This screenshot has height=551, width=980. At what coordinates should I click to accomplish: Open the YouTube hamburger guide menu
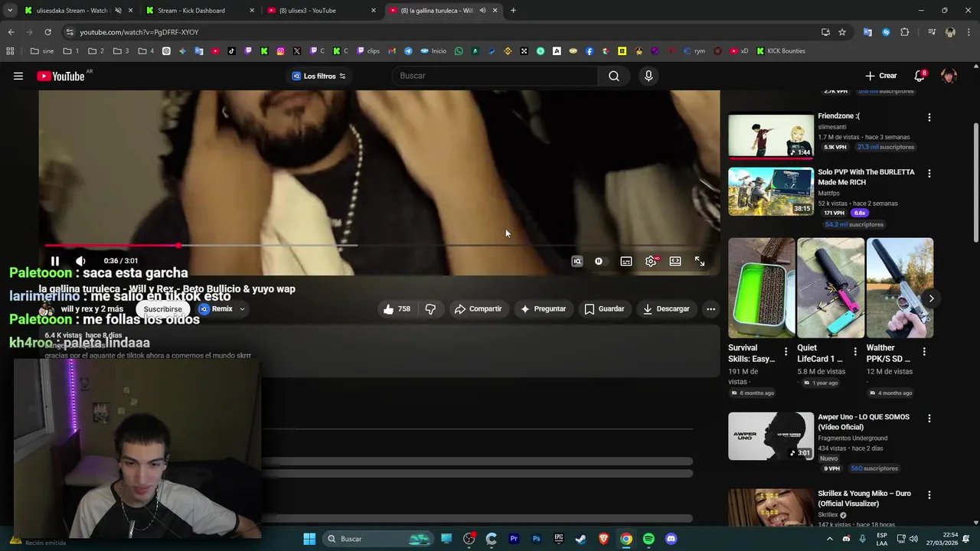coord(18,76)
